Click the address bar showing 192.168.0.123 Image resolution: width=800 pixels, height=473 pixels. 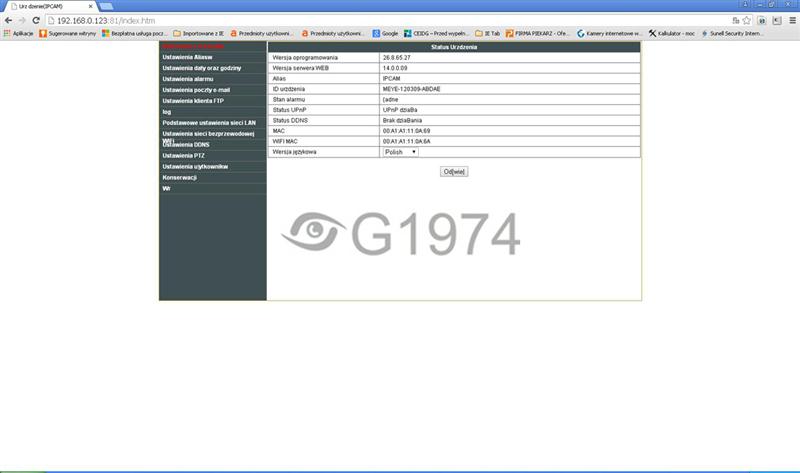coord(388,20)
